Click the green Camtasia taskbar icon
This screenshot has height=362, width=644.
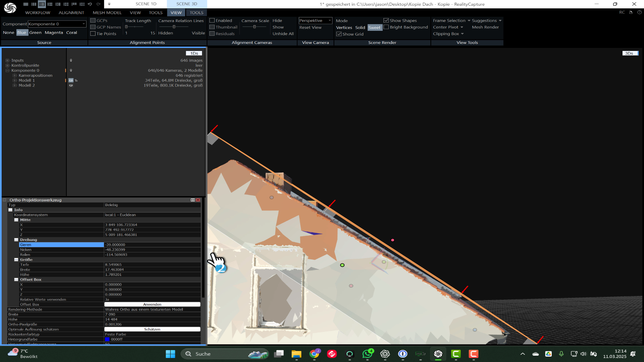pos(456,354)
